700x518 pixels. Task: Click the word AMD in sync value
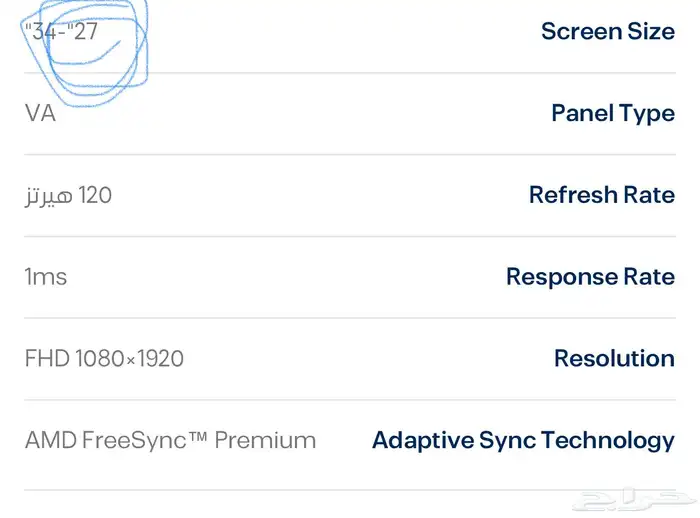[51, 441]
